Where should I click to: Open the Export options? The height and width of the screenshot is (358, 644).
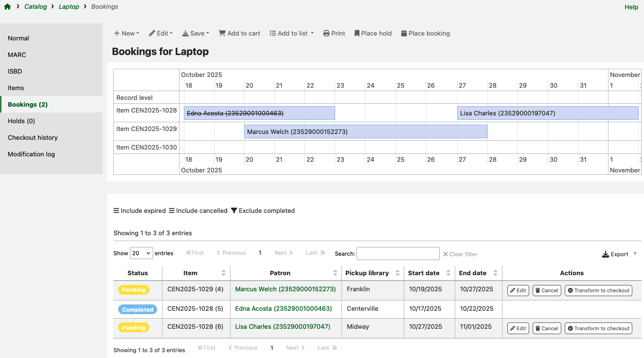click(x=619, y=254)
